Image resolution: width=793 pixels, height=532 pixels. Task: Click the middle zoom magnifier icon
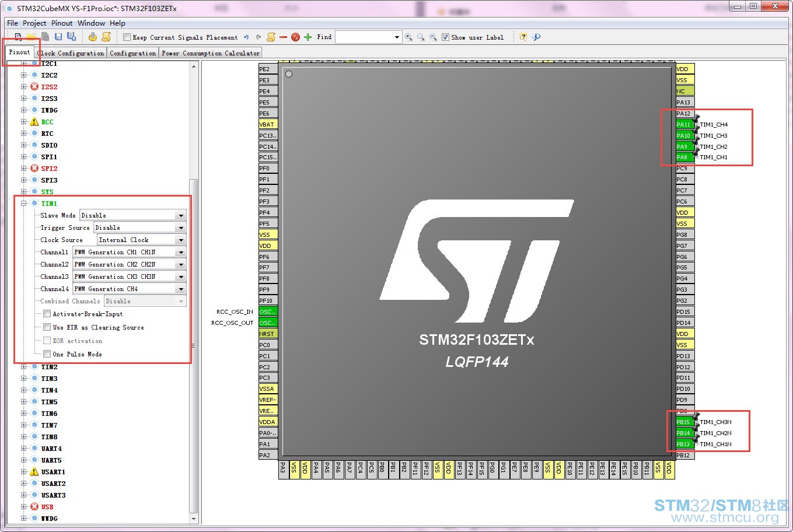click(x=421, y=37)
